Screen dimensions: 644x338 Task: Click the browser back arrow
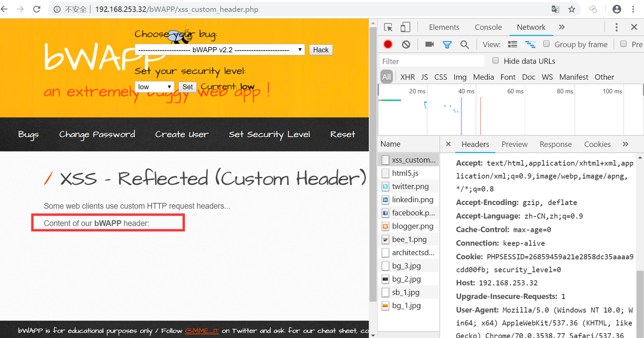click(4, 9)
